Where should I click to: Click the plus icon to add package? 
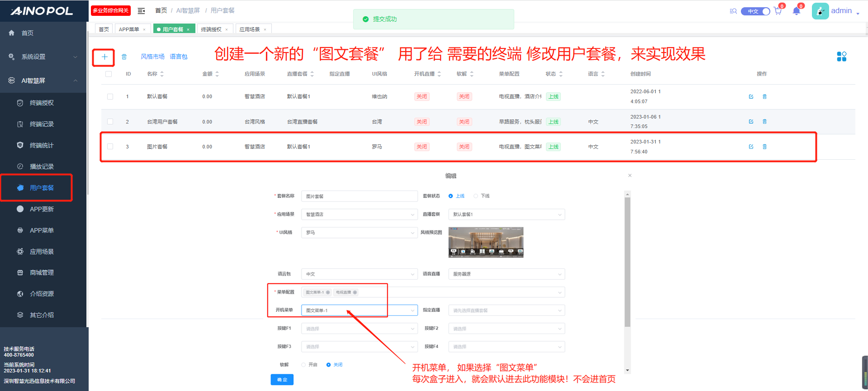pyautogui.click(x=104, y=57)
